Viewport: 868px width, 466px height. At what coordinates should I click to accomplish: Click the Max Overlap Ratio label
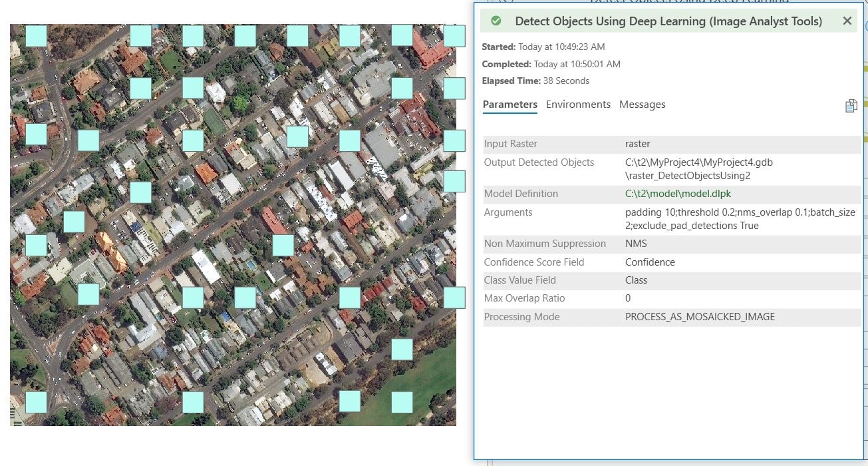525,298
